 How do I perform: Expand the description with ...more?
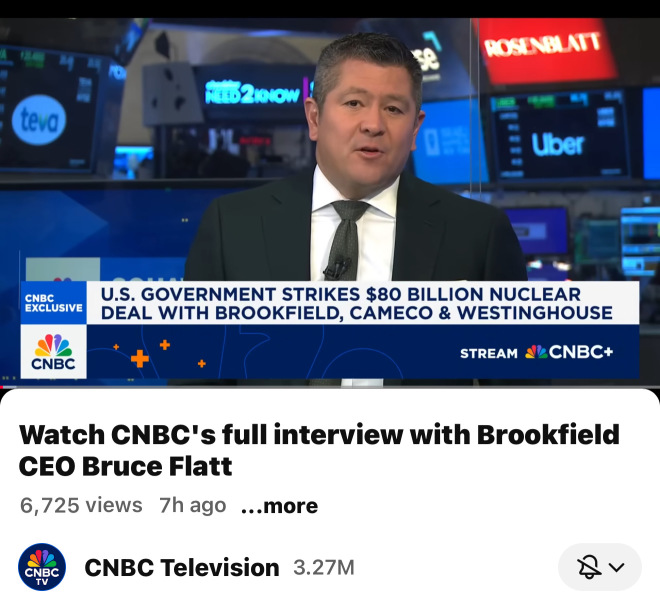[x=279, y=506]
